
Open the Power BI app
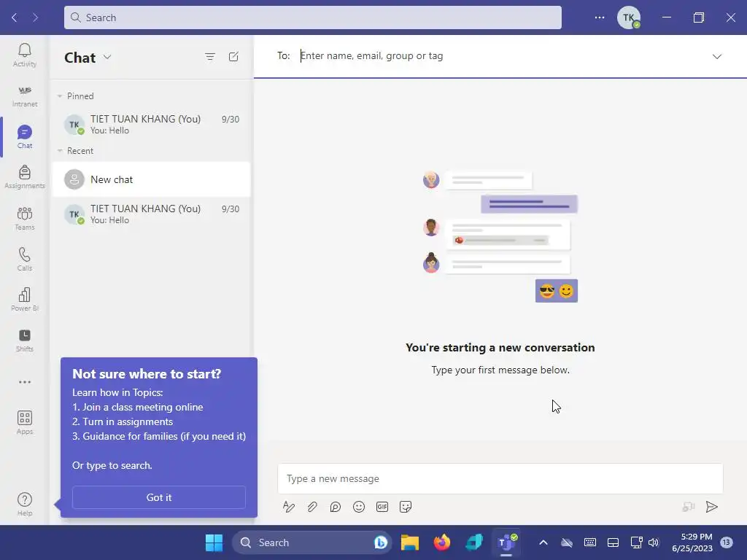[x=24, y=300]
